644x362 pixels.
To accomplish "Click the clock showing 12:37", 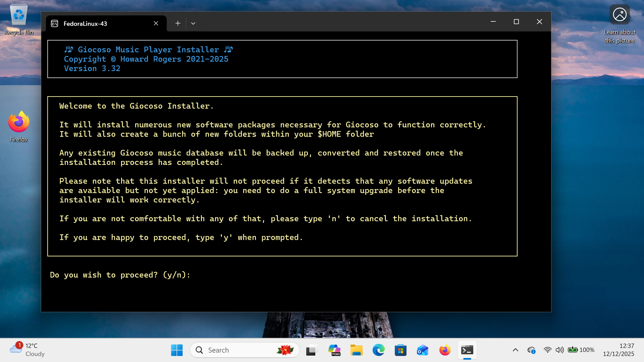I will tap(619, 350).
